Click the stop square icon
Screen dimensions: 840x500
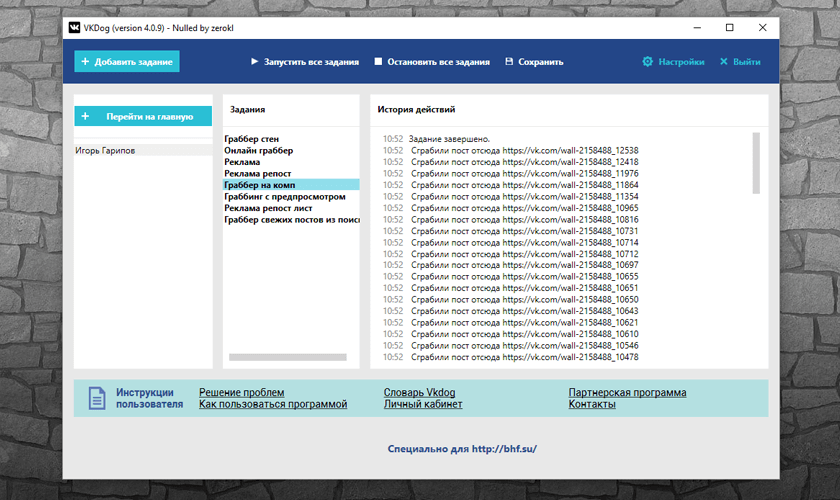[x=378, y=62]
